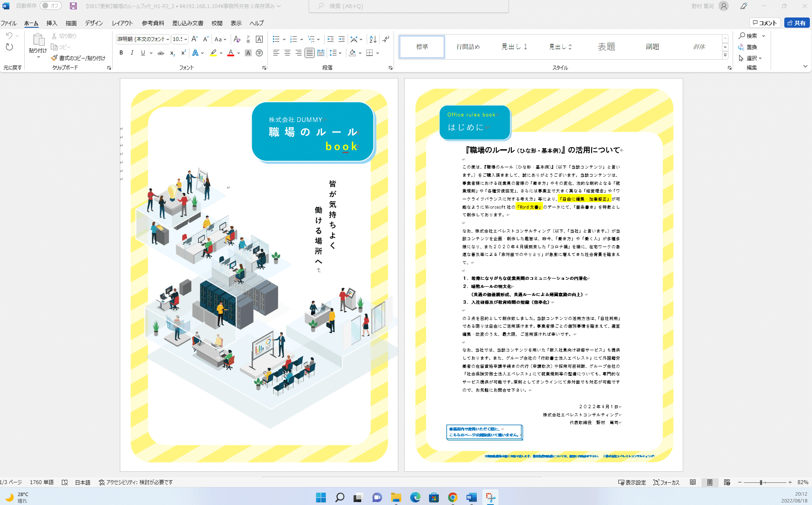The image size is (812, 505).
Task: Switch to the 挿入 ribbon tab
Action: tap(52, 23)
